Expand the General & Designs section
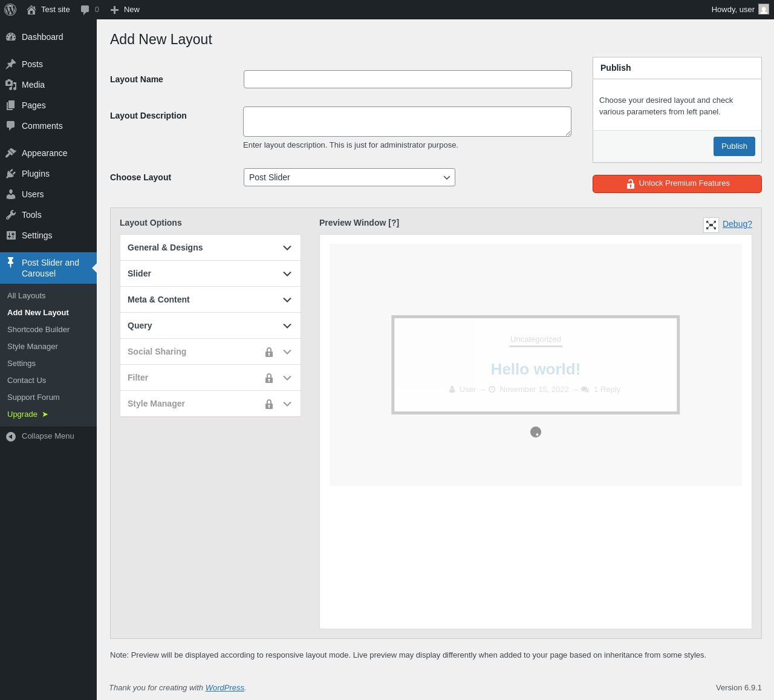774x700 pixels. pyautogui.click(x=210, y=247)
